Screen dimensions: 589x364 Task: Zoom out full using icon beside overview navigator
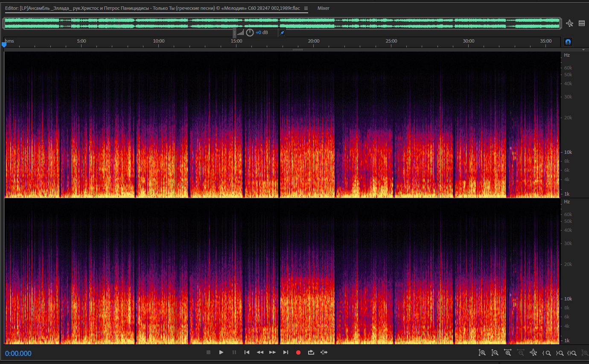[569, 23]
